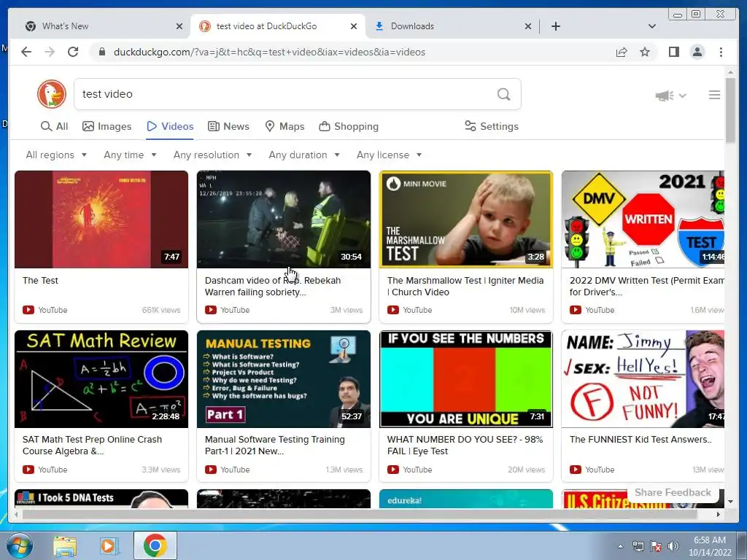Switch to the Maps tab
Screen dimensions: 747x560
pos(285,126)
